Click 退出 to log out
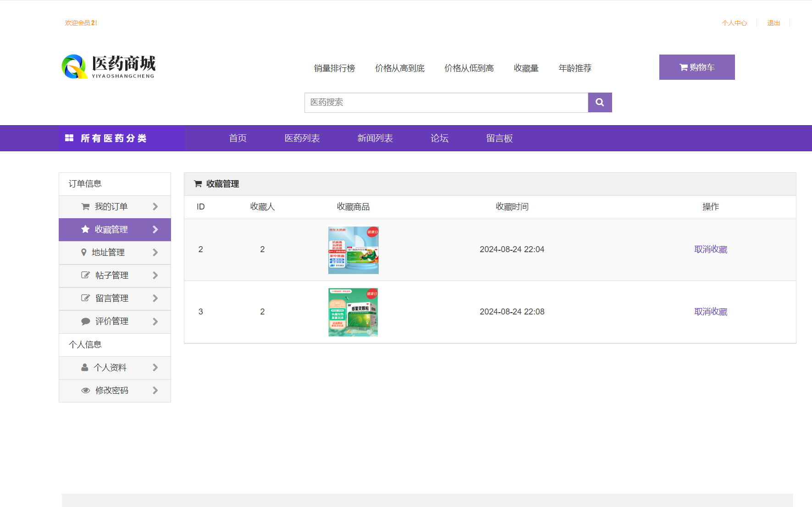 click(773, 23)
